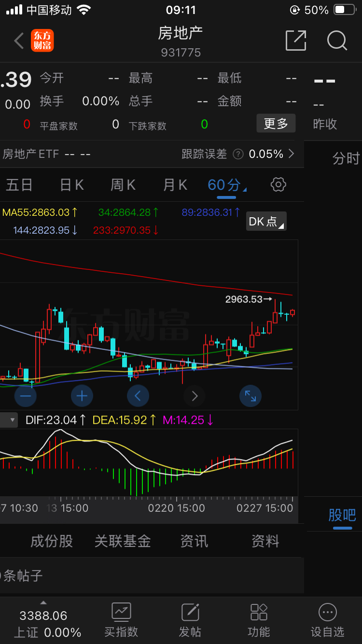Switch to 日K chart tab

(71, 185)
